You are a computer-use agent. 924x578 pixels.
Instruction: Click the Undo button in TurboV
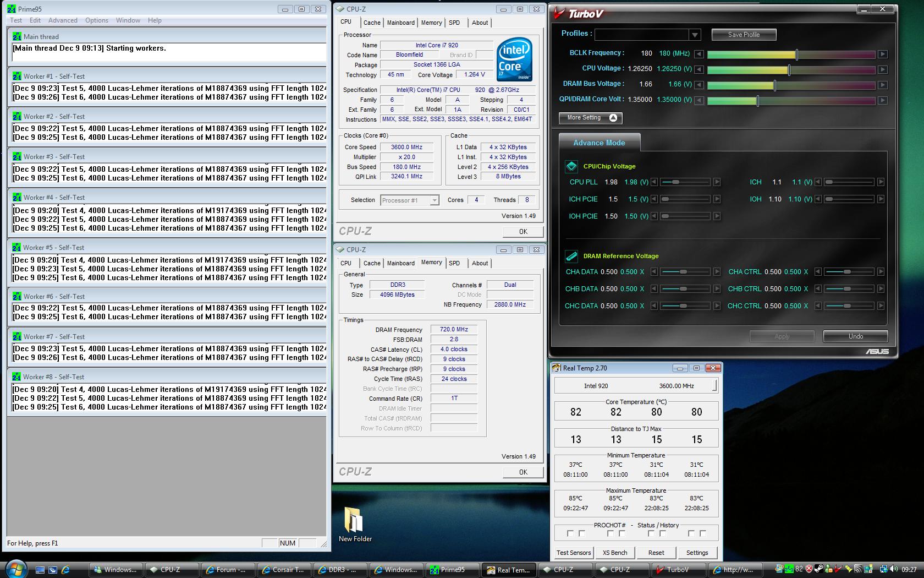point(855,336)
